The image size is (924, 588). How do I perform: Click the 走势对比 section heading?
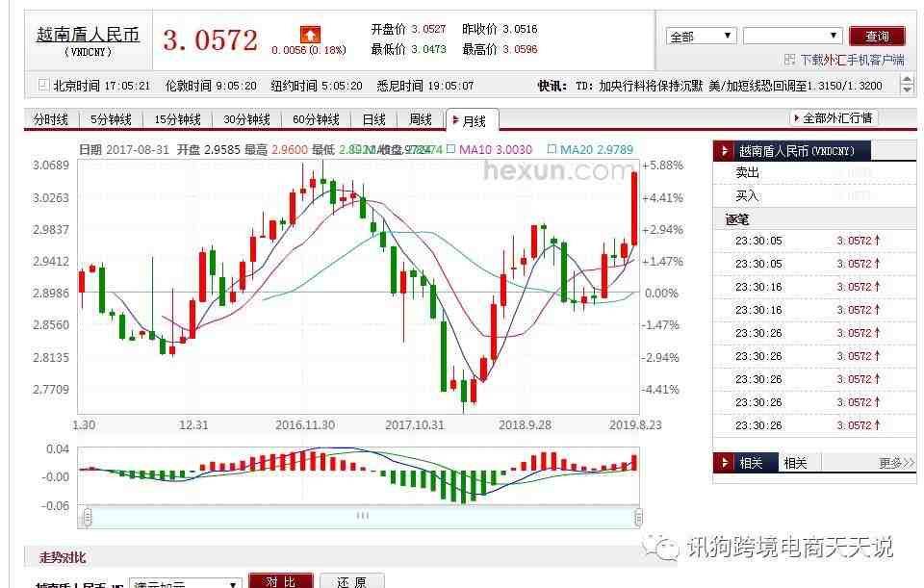pyautogui.click(x=63, y=557)
